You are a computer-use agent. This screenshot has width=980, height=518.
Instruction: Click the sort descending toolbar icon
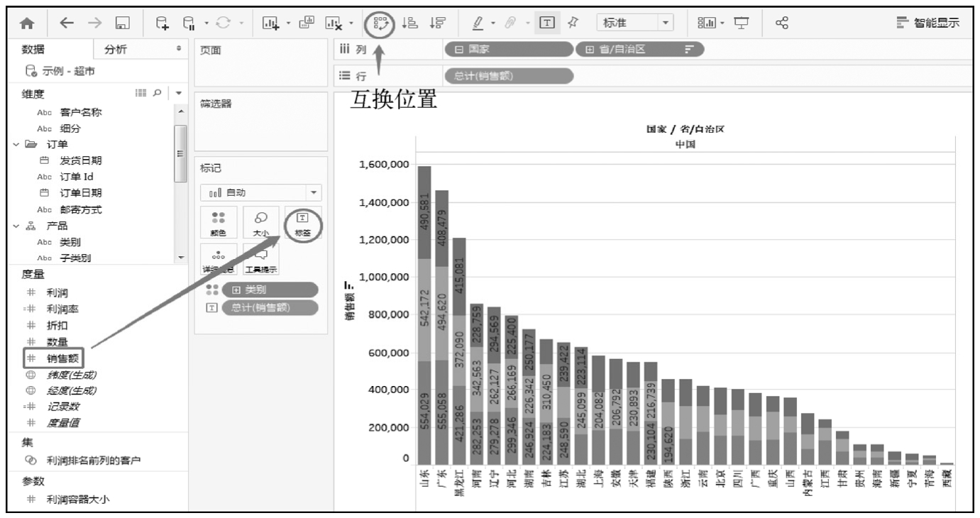coord(436,23)
